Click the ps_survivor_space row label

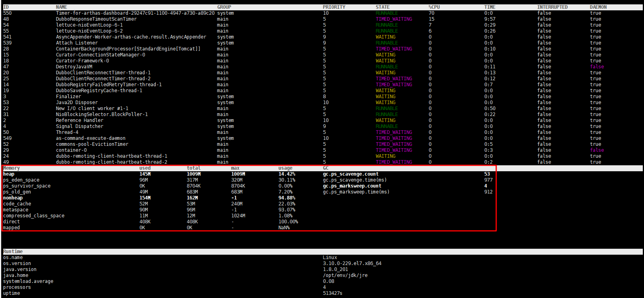pos(27,186)
